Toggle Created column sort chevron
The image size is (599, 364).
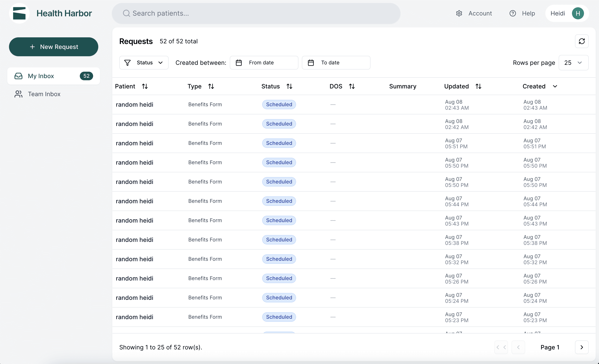click(555, 86)
